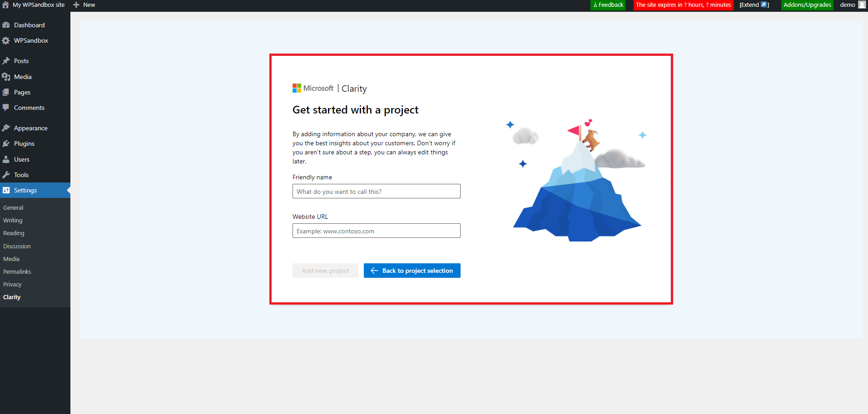Click the Users person icon
The image size is (868, 414).
6,159
